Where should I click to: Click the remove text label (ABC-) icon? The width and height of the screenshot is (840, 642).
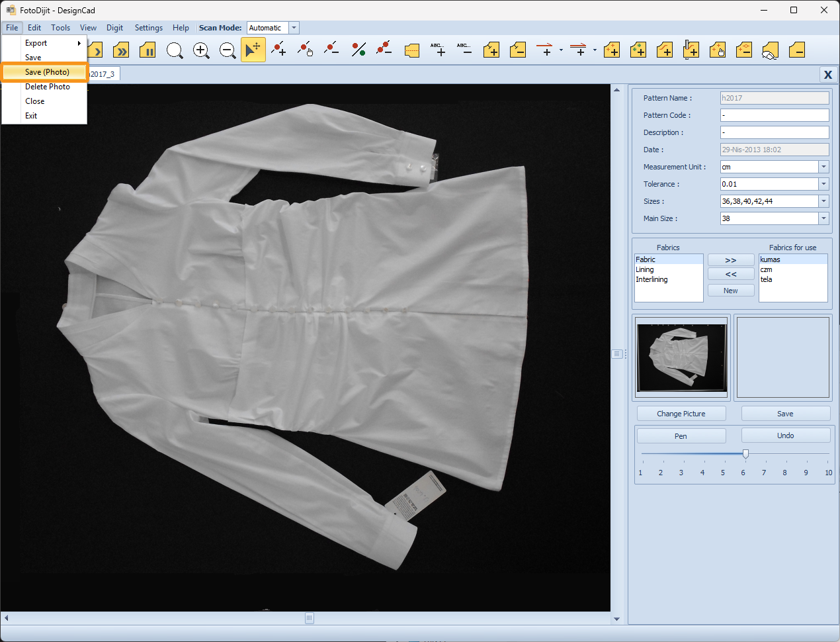(464, 50)
